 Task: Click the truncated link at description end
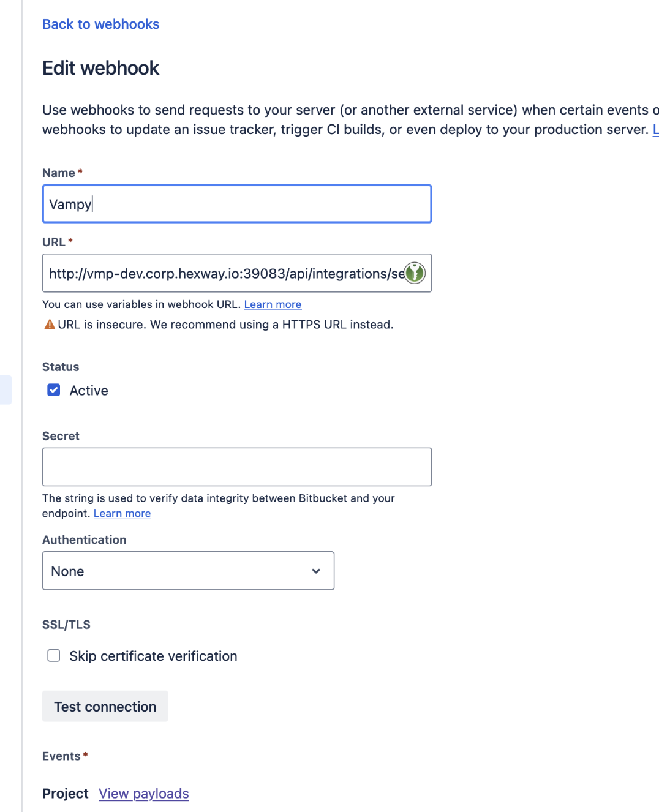[655, 129]
